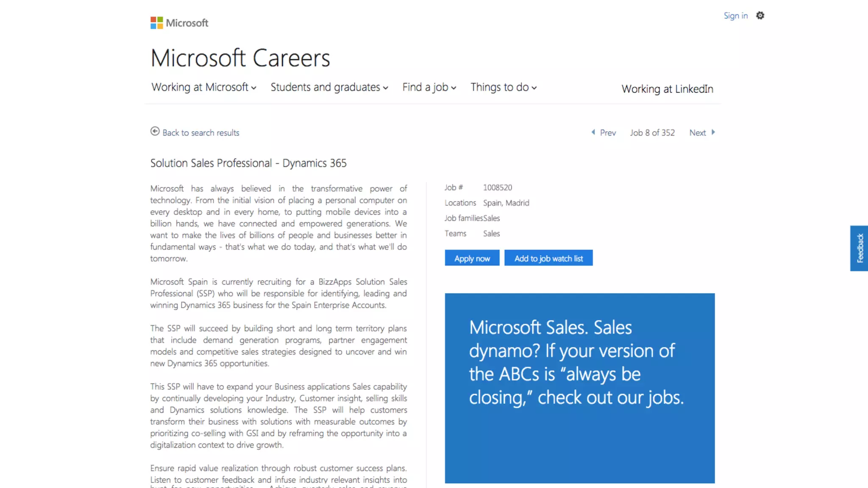Click the Next job link text

(697, 133)
